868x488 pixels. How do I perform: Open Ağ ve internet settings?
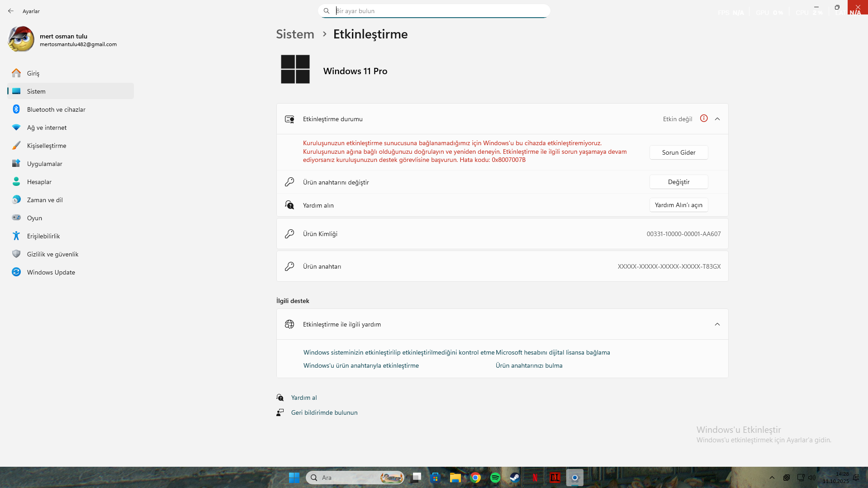(x=71, y=128)
